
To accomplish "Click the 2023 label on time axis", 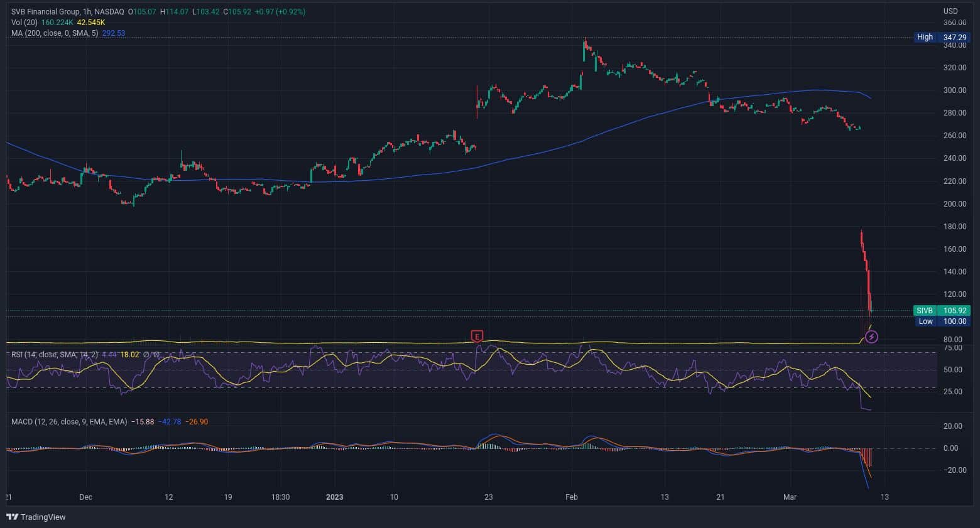I will (x=335, y=497).
